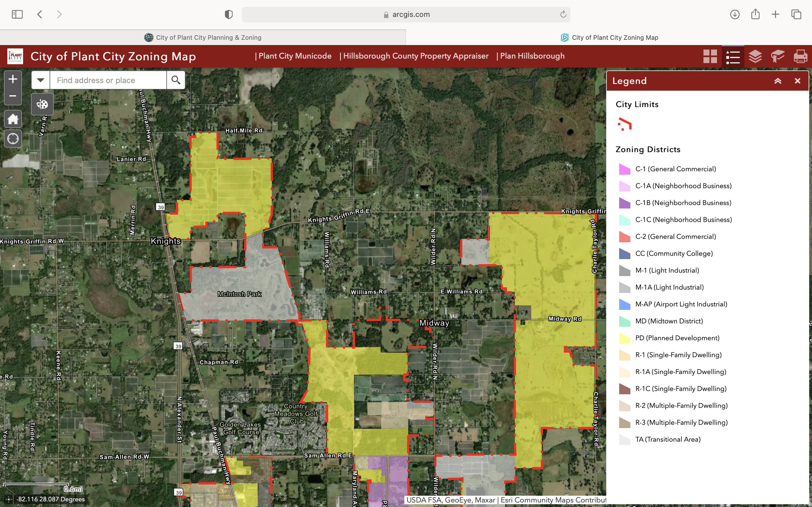Collapse the Legend panel
The image size is (812, 507).
coord(778,81)
